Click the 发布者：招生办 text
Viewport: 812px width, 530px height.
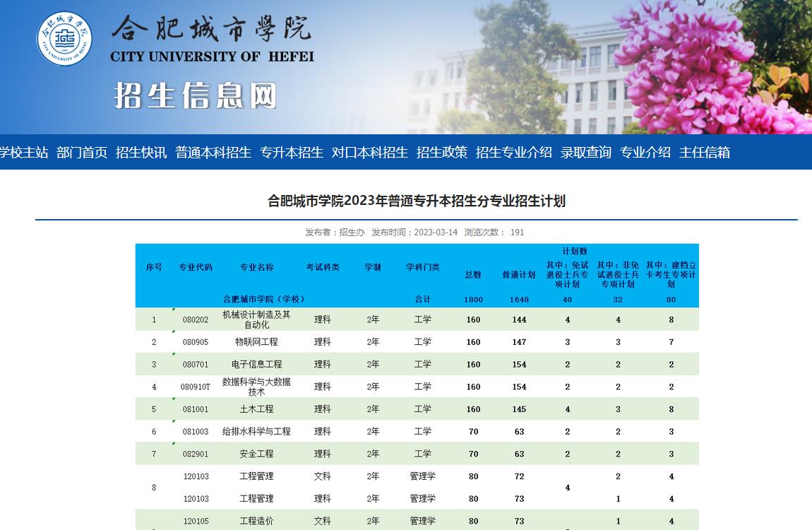(x=335, y=232)
